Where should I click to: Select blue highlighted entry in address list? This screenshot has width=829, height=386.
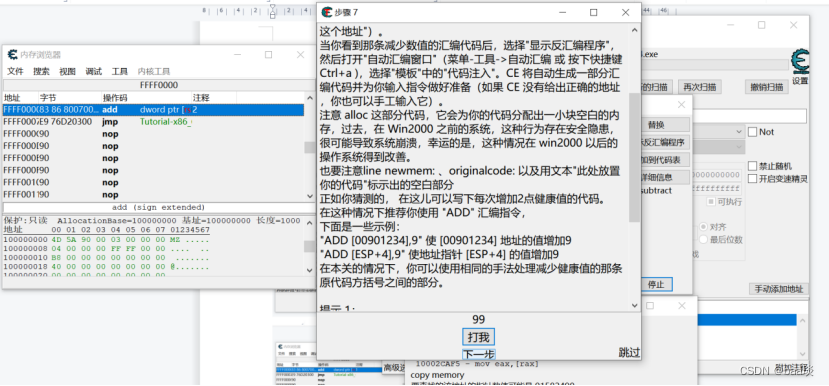747,319
